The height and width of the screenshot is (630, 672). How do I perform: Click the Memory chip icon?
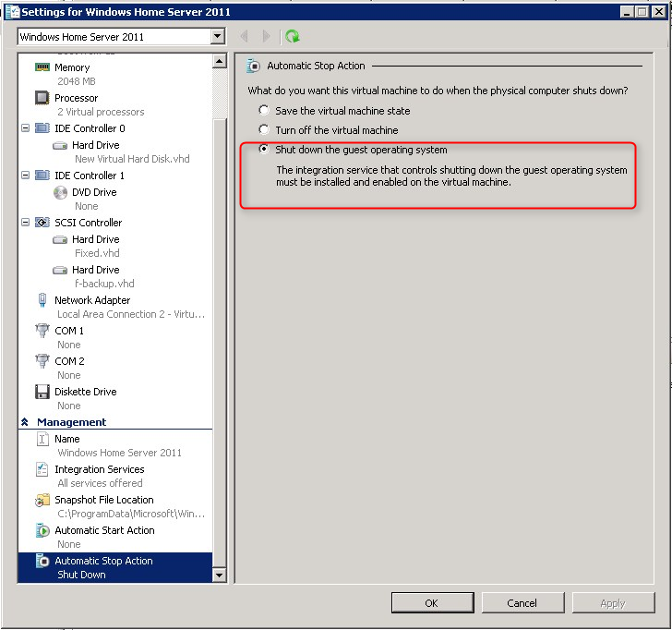click(42, 67)
